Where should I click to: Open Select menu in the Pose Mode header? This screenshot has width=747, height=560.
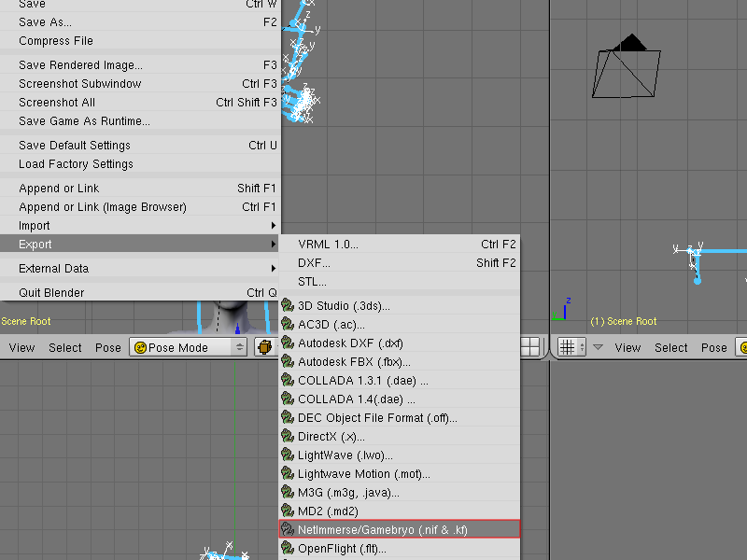65,347
